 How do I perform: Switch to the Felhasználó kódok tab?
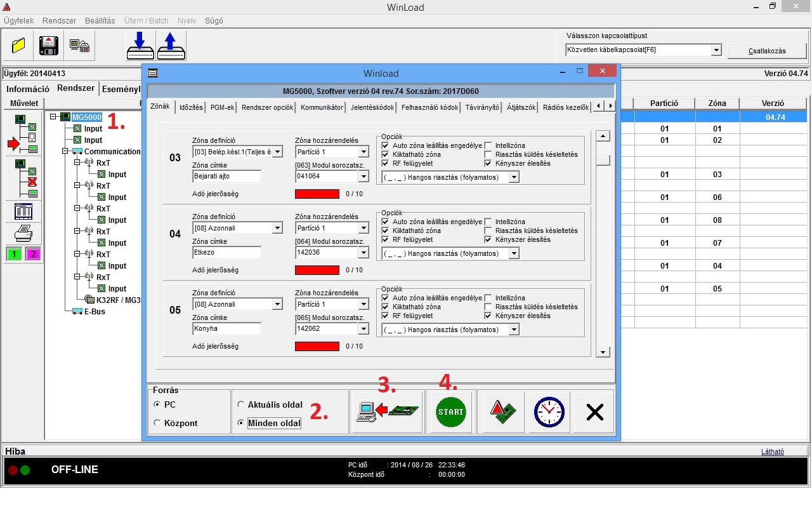pos(429,107)
